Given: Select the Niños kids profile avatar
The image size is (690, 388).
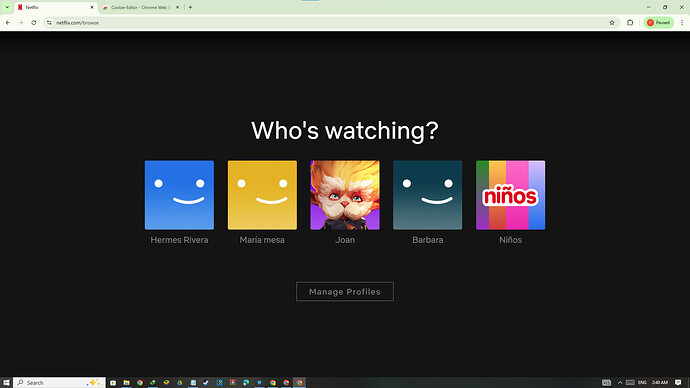Looking at the screenshot, I should click(x=510, y=195).
